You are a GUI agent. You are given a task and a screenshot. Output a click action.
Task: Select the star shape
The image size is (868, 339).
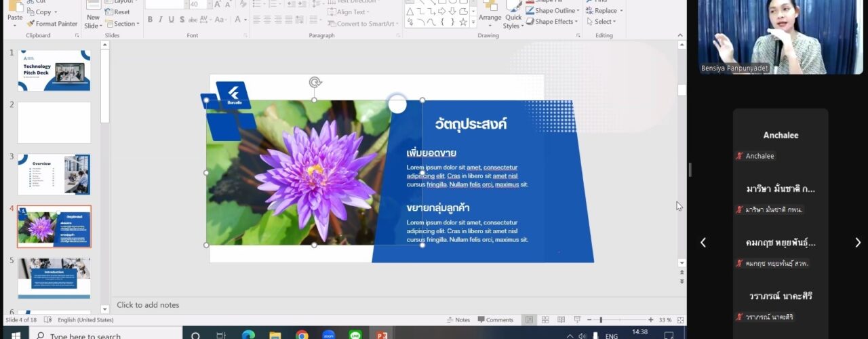pos(464,22)
